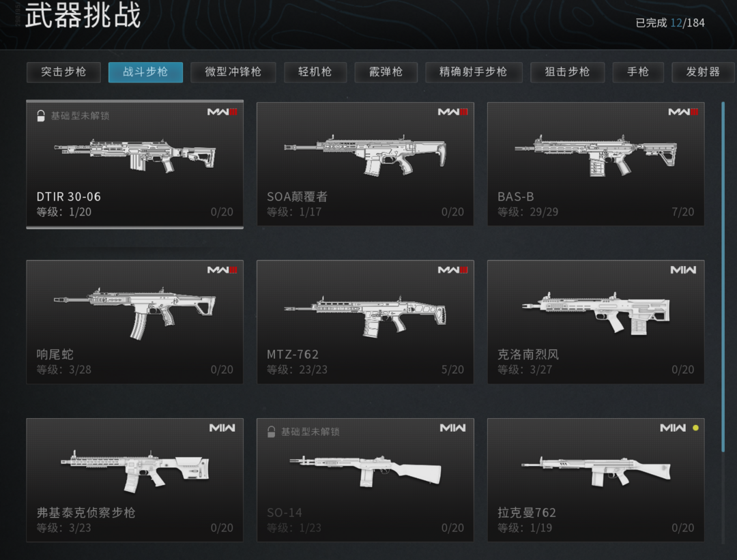
Task: Click the MWIII logo on the 响尾蛇 card
Action: 222,269
